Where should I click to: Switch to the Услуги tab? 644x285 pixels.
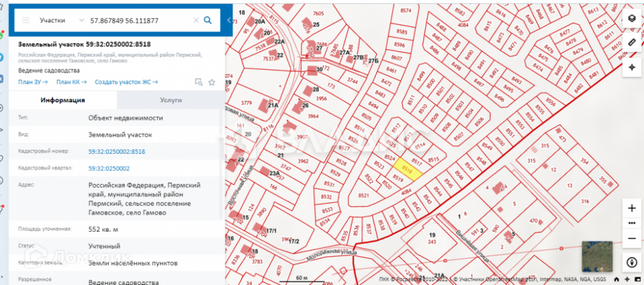click(x=171, y=100)
